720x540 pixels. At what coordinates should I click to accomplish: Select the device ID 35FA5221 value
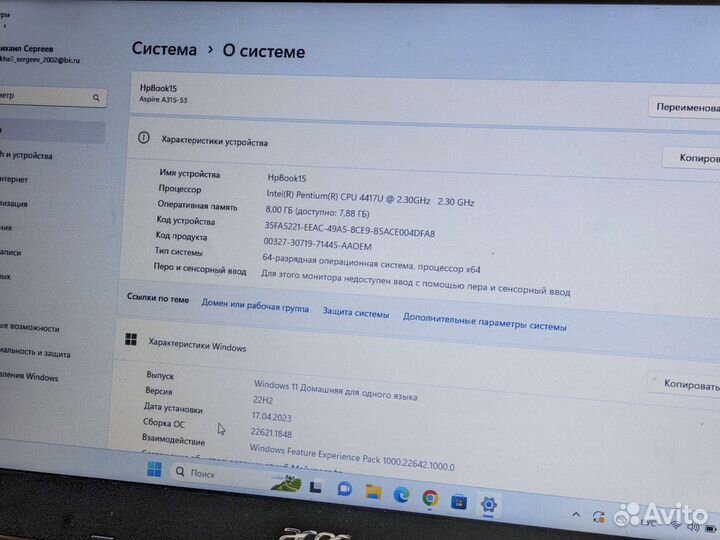coord(349,229)
